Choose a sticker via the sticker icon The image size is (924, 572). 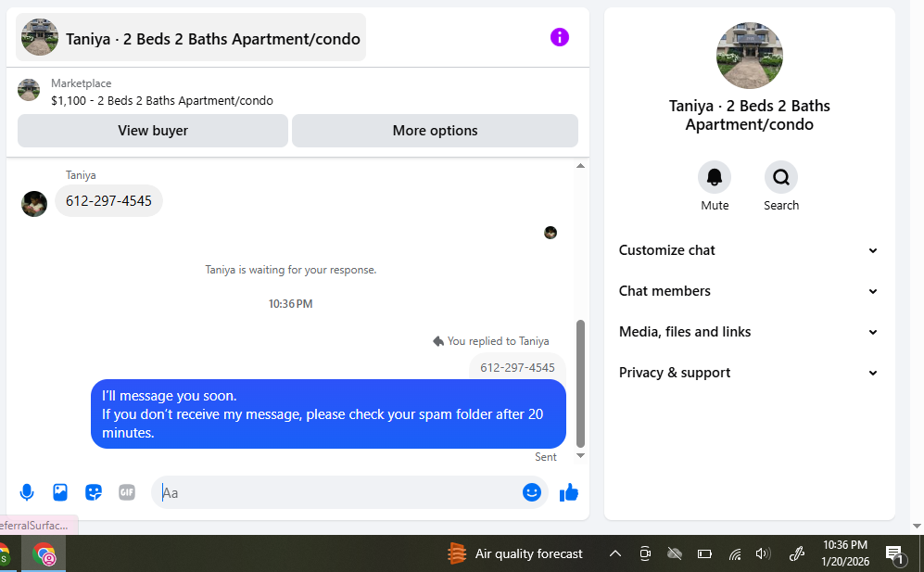[93, 491]
